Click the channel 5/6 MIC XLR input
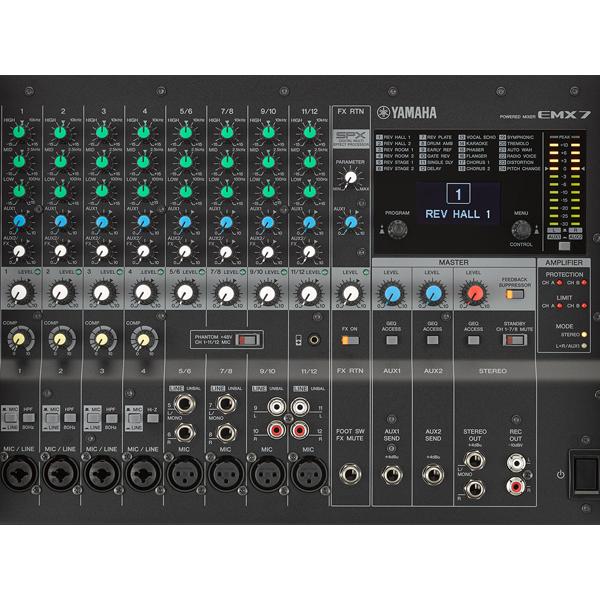Viewport: 600px width, 600px height. (x=184, y=474)
